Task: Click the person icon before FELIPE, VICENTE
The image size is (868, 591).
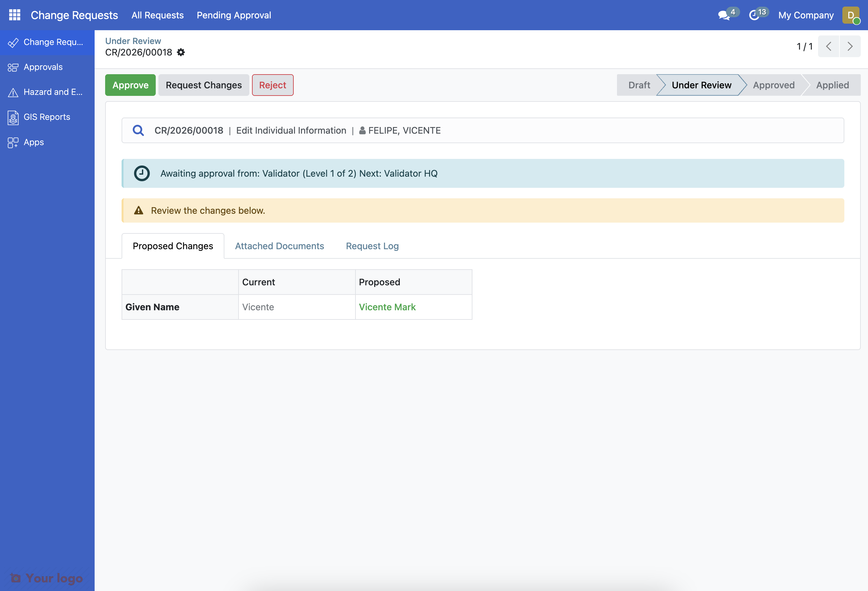Action: [x=362, y=131]
